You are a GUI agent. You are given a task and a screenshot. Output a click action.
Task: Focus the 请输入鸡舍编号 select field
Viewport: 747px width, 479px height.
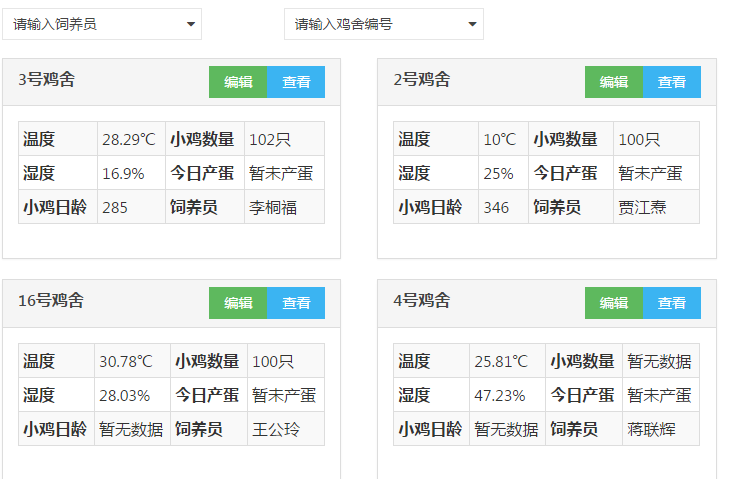[384, 24]
